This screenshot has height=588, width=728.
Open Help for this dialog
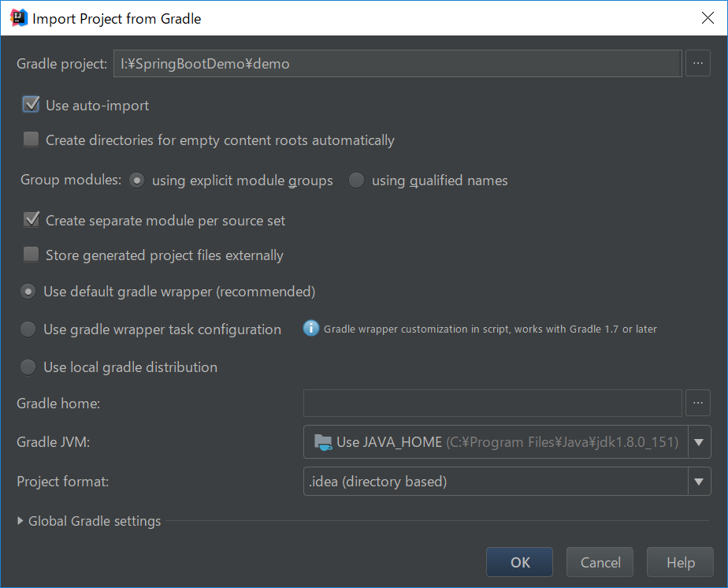[x=679, y=562]
